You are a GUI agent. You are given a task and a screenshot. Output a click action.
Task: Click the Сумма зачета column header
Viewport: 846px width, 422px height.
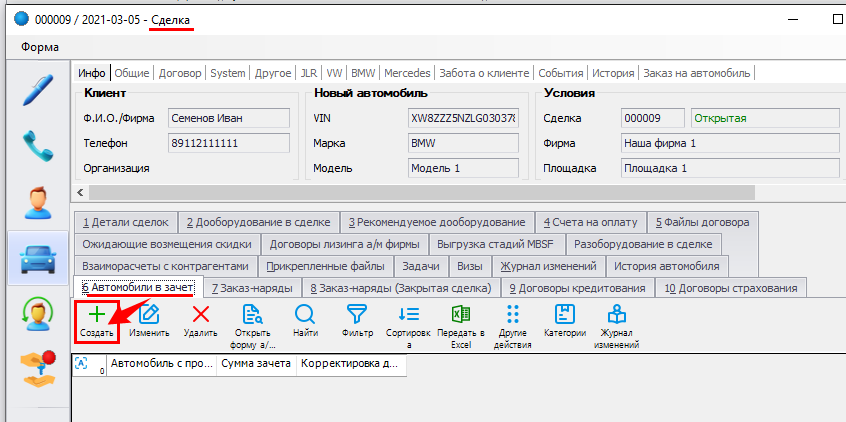[x=256, y=366]
